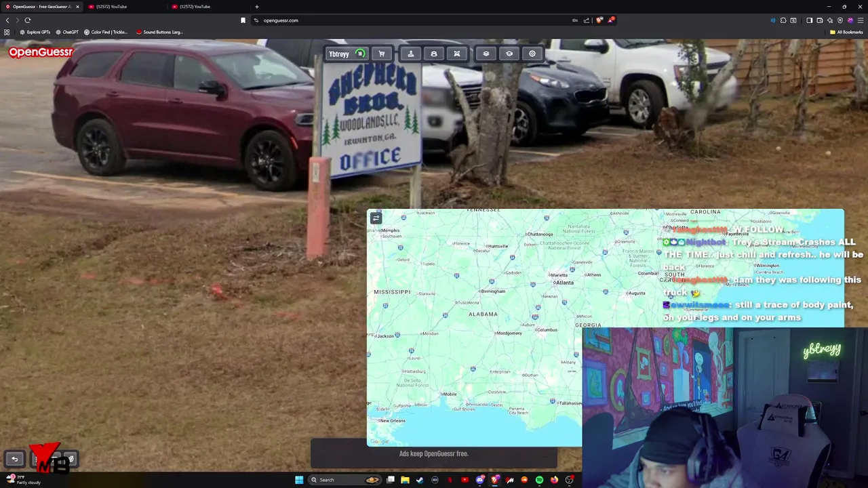Click the second layers icon next to settings gear
The height and width of the screenshot is (488, 868).
coord(509,54)
